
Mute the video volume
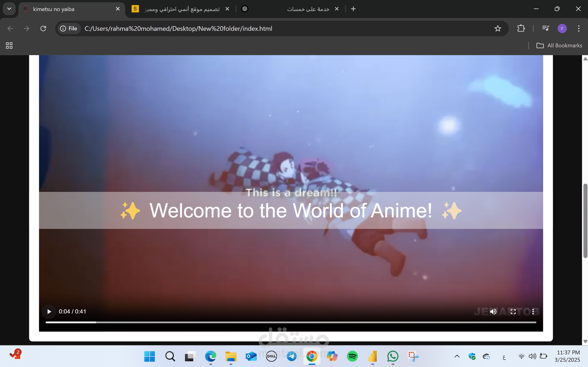coord(493,311)
